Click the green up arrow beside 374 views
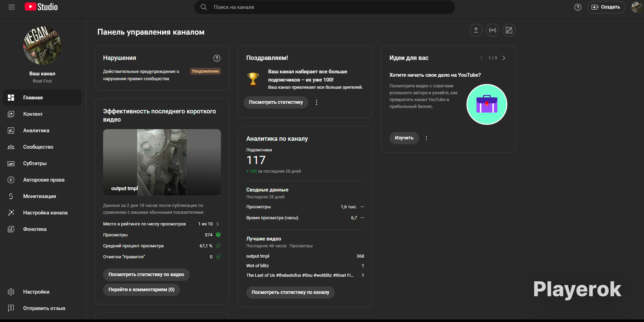The height and width of the screenshot is (322, 644). click(218, 235)
